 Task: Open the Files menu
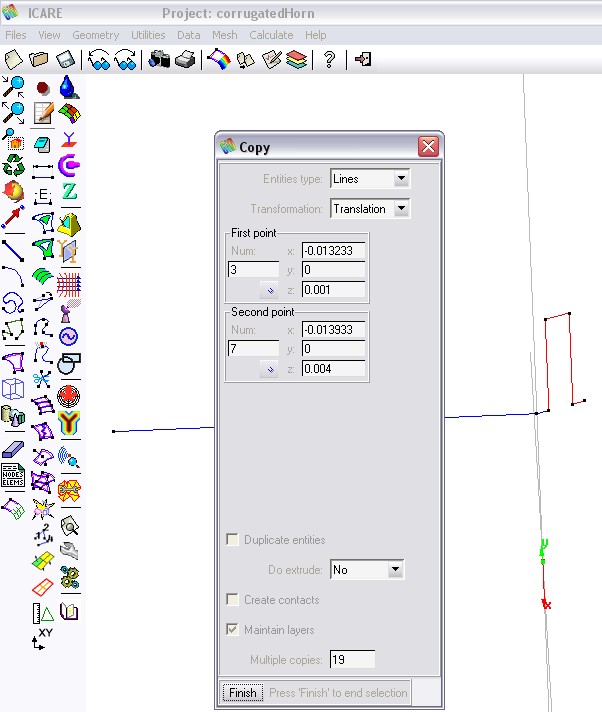click(16, 35)
